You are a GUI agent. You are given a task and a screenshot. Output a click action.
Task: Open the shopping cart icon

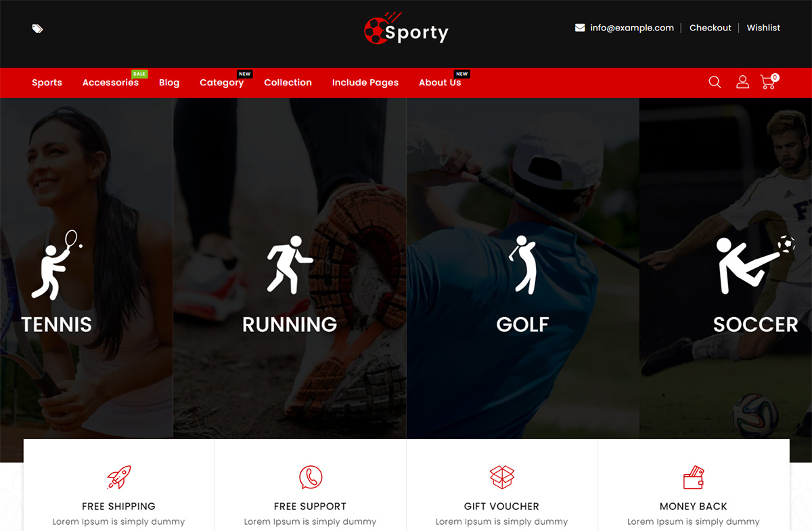pyautogui.click(x=768, y=82)
